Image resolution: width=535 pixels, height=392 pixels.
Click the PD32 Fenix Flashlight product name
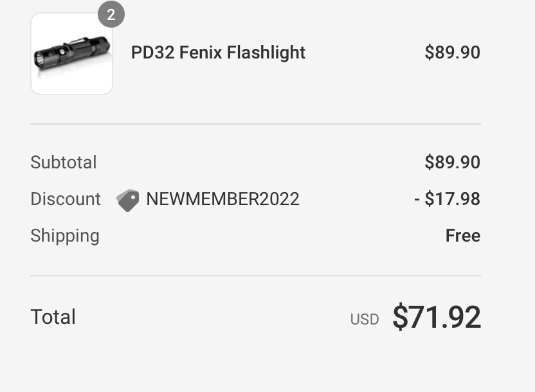coord(218,53)
